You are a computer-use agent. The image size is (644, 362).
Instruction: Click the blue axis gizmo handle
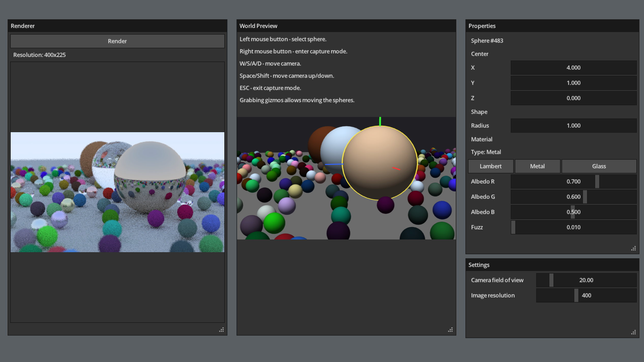pos(334,164)
